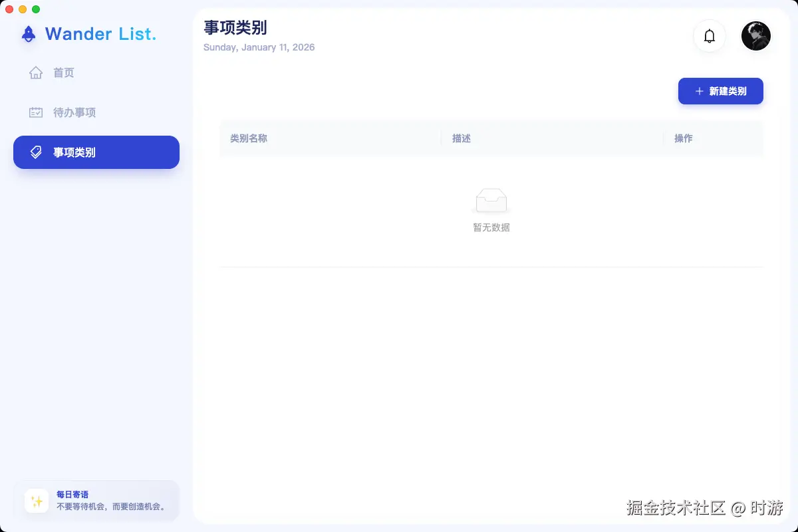Click the sparkle icon in 每日寄语 card
This screenshot has height=532, width=798.
click(37, 501)
